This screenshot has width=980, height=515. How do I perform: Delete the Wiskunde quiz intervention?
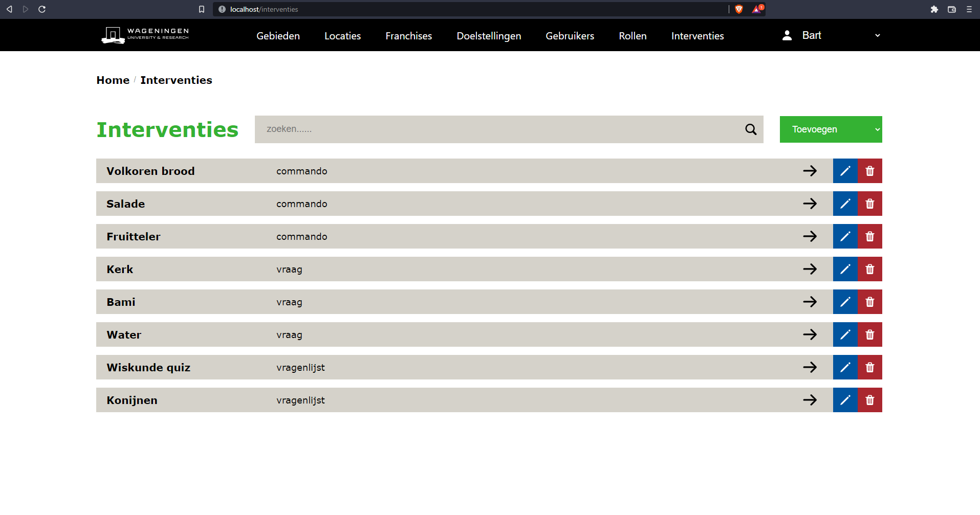point(870,367)
